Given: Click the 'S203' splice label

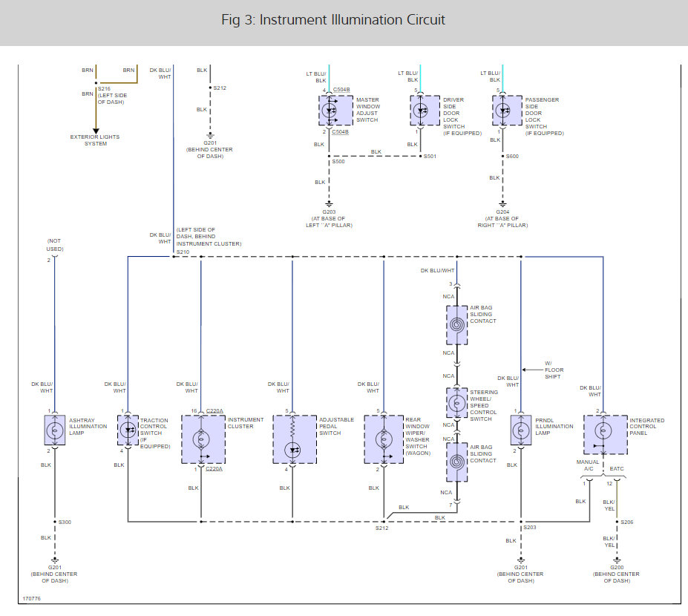Looking at the screenshot, I should click(x=530, y=528).
